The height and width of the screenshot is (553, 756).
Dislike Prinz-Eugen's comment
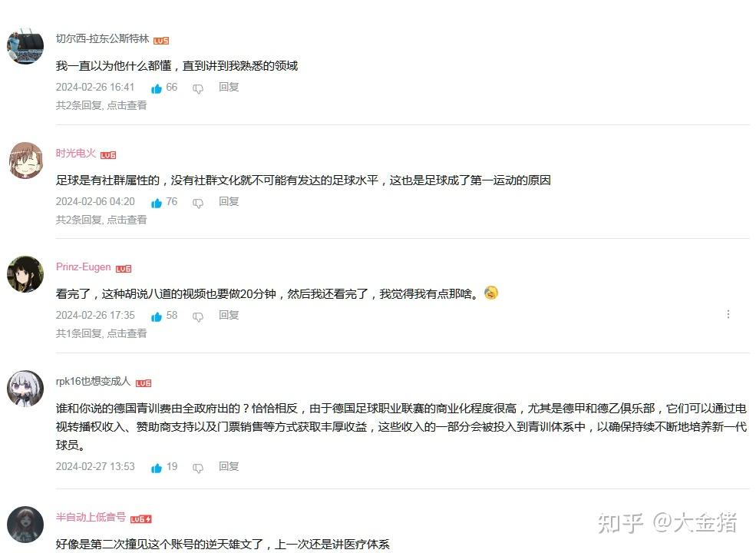[x=198, y=316]
